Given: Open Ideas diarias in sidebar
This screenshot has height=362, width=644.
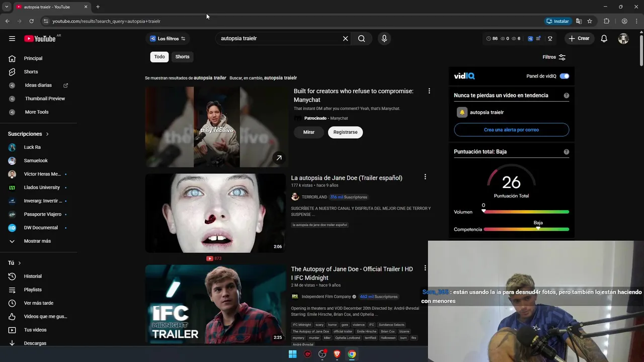Looking at the screenshot, I should point(38,85).
